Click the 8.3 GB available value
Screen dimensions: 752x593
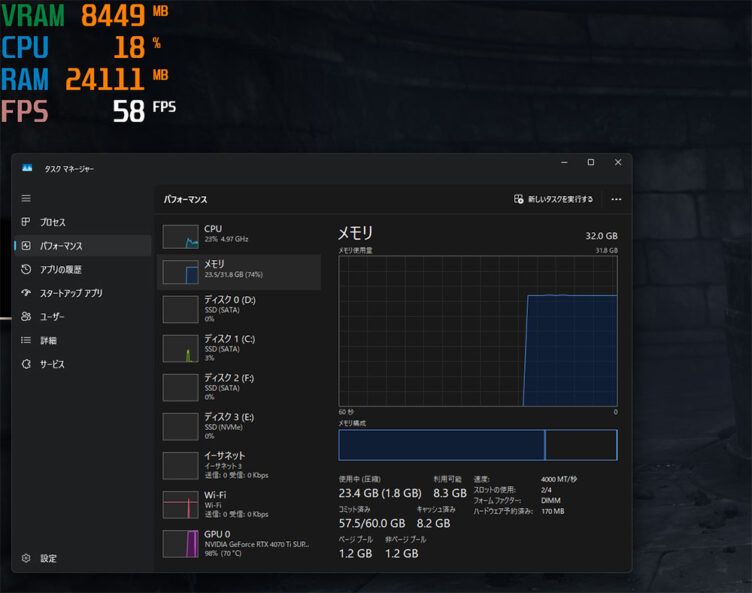450,493
